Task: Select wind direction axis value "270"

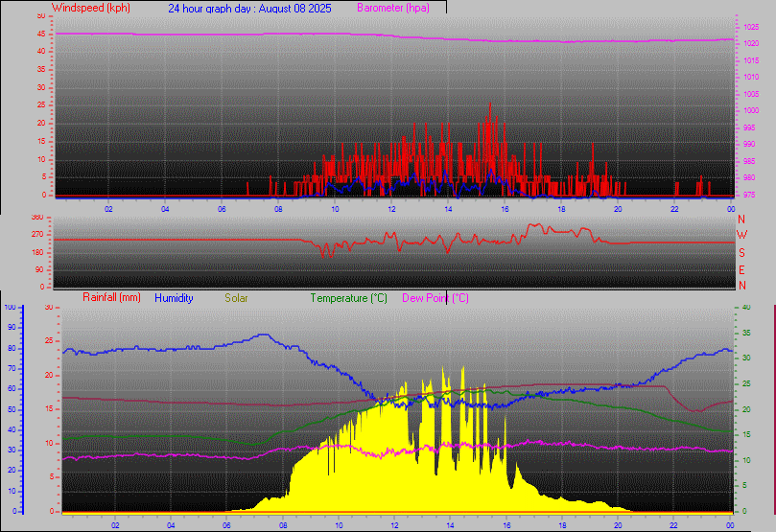Action: [38, 234]
